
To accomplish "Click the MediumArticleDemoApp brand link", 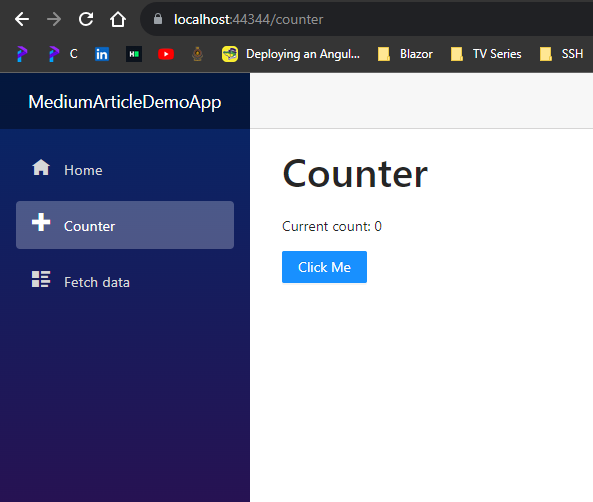I will tap(125, 102).
